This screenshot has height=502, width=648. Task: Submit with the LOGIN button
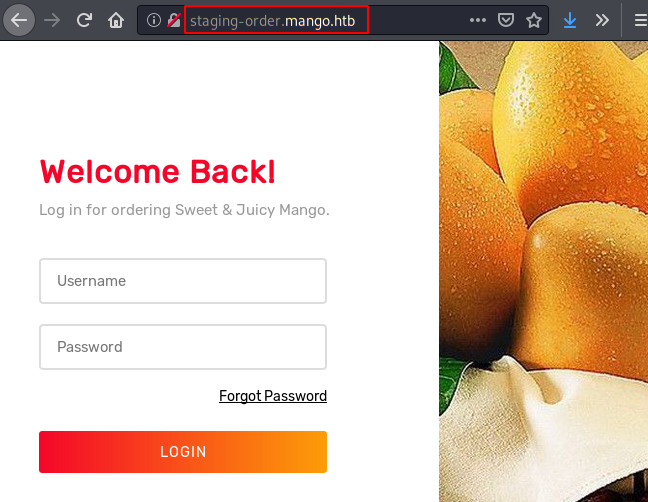183,452
